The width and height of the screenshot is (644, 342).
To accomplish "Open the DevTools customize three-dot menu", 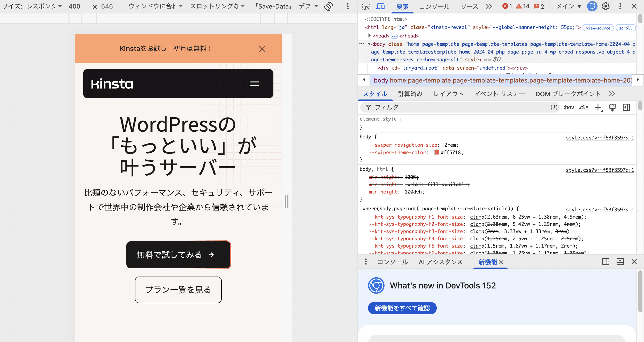I will (620, 6).
